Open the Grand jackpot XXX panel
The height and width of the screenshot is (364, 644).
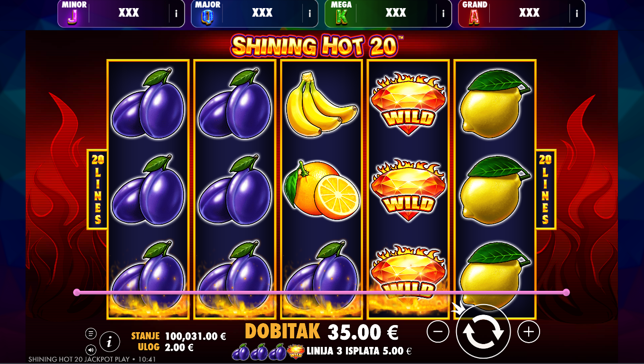[x=522, y=14]
